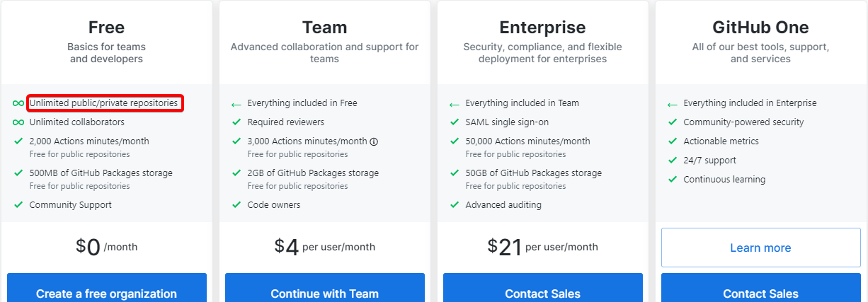Click the 3,000 Actions minutes/month text

307,141
